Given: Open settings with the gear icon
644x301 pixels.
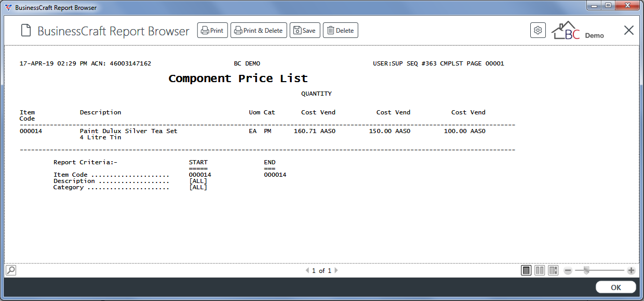Looking at the screenshot, I should click(x=538, y=30).
